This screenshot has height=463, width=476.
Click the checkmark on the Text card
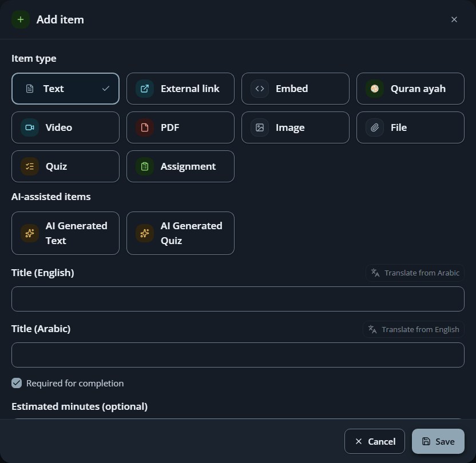pyautogui.click(x=106, y=89)
